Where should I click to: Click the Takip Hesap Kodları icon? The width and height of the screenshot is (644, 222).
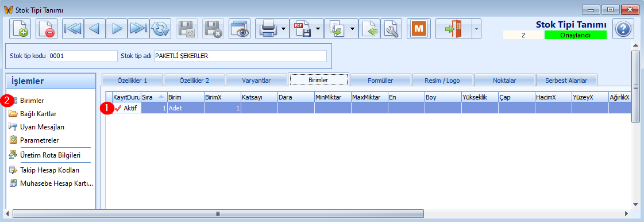[x=13, y=170]
